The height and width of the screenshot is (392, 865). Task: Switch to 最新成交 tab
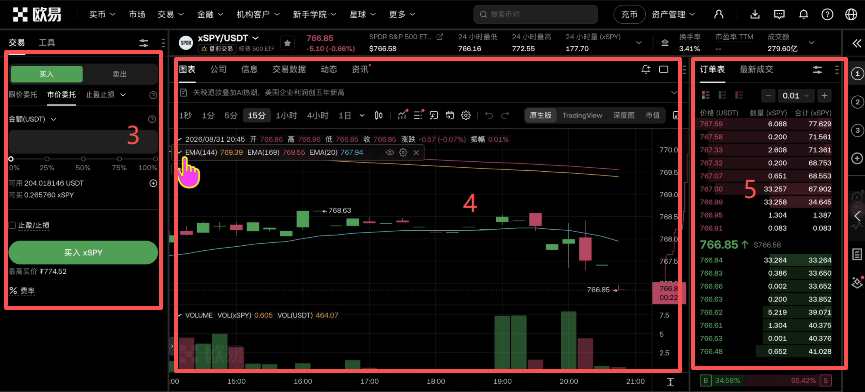[756, 69]
